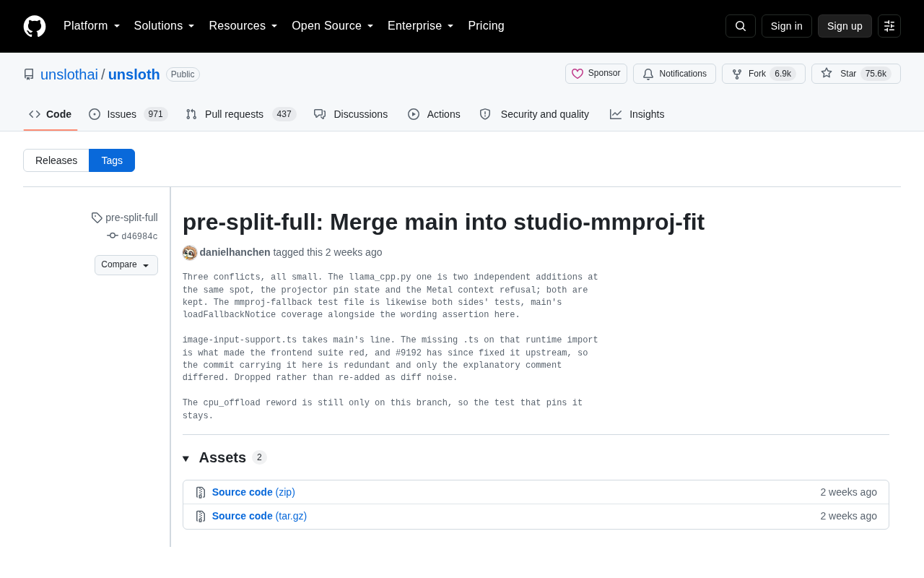924x578 pixels.
Task: Switch to the Pull requests tab
Action: pos(241,114)
